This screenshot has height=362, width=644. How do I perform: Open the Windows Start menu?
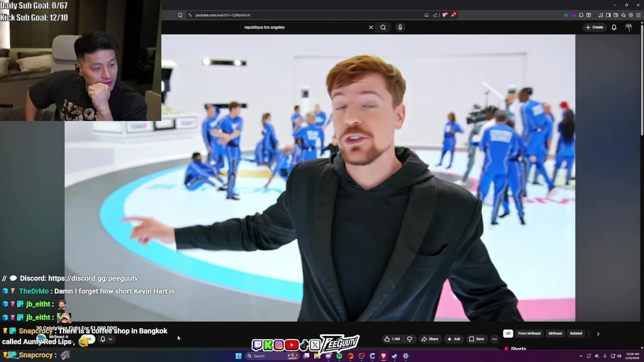[x=238, y=356]
